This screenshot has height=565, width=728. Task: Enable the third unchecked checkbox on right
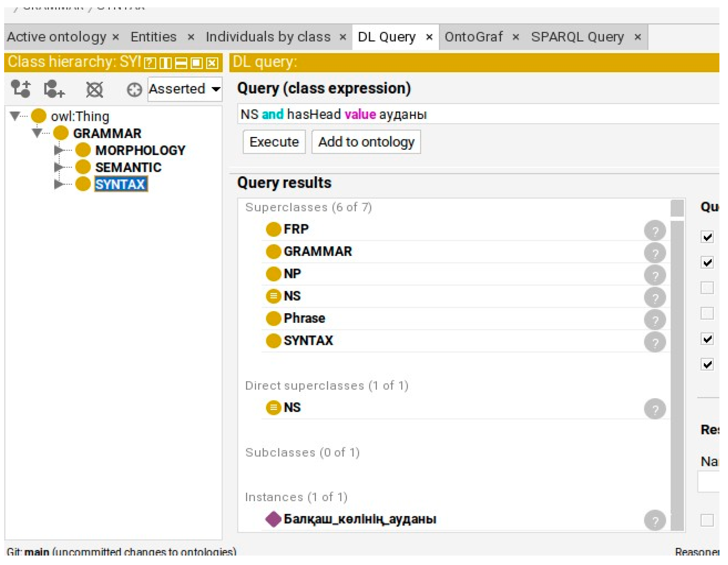[x=707, y=288]
